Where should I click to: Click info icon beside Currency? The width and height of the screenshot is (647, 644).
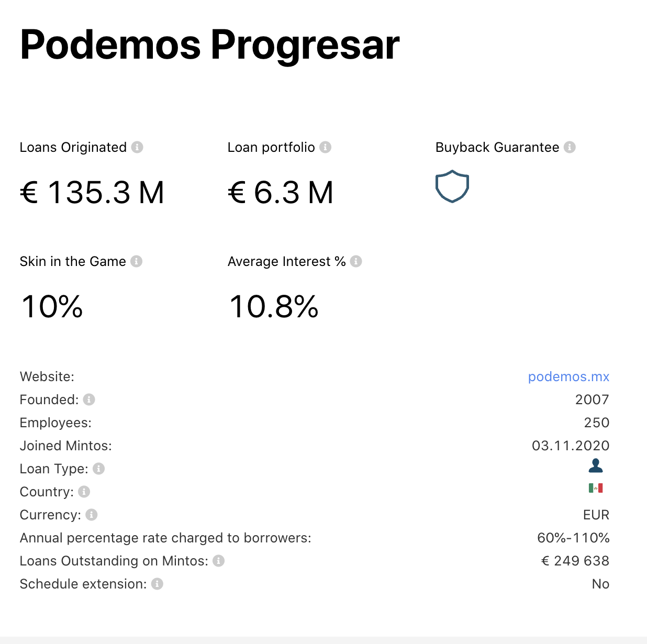tap(92, 515)
